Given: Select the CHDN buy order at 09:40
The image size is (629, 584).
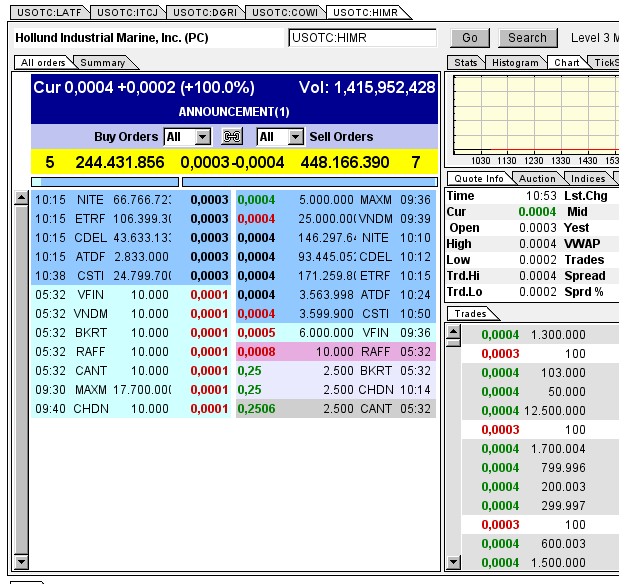Looking at the screenshot, I should coord(131,409).
